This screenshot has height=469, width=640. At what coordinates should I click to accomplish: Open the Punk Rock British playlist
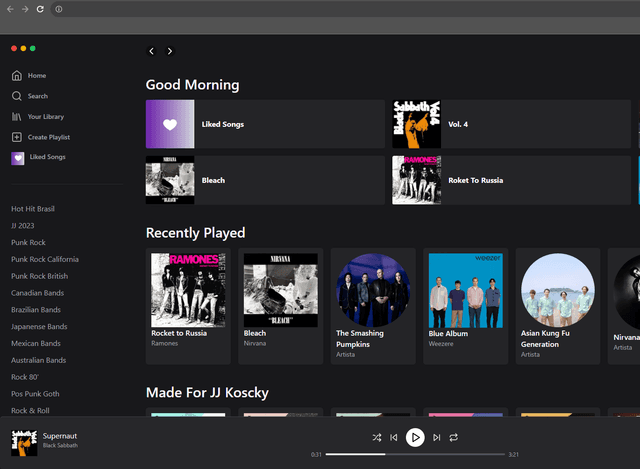pos(40,276)
